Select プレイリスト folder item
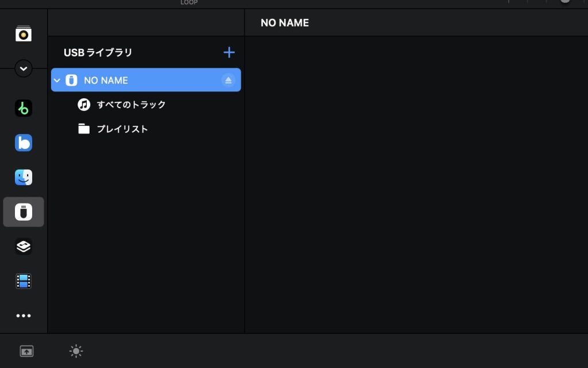The height and width of the screenshot is (368, 588). tap(122, 129)
